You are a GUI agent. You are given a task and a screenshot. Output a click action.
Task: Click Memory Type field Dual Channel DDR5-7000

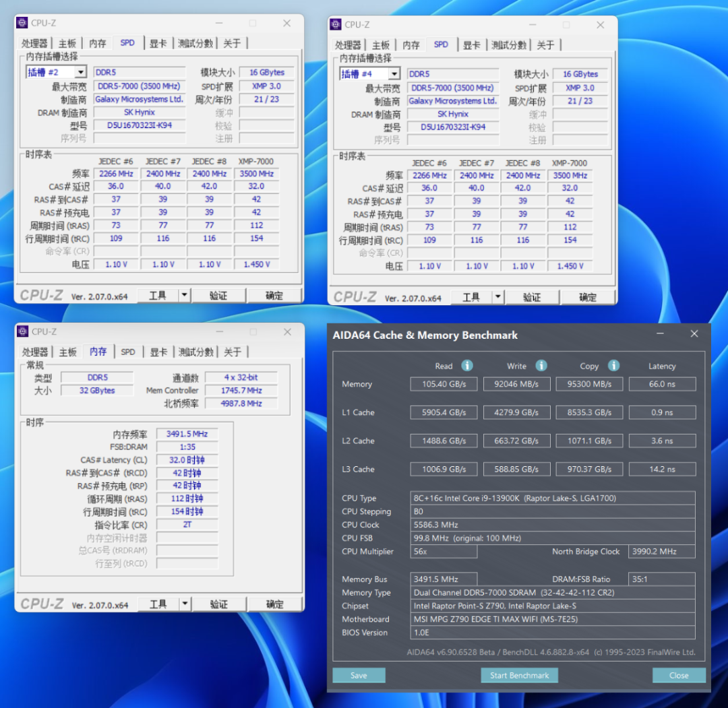[x=553, y=593]
